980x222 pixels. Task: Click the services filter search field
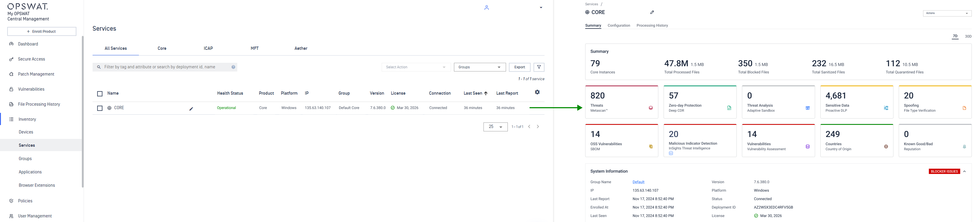point(165,67)
